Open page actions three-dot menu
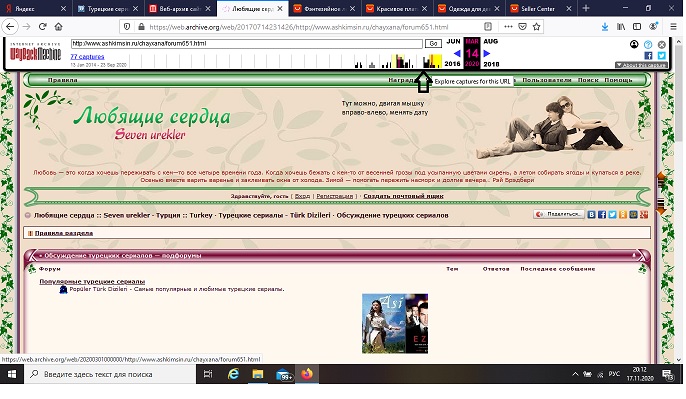The width and height of the screenshot is (686, 399). coord(508,27)
